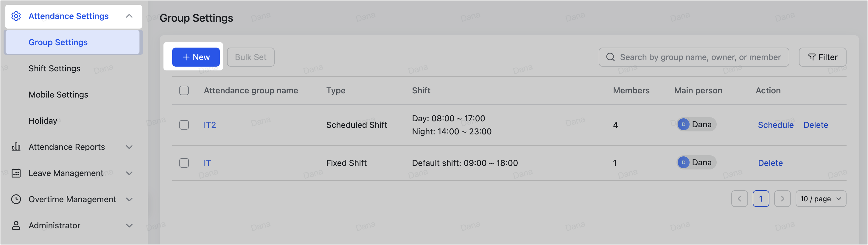Viewport: 868px width, 245px height.
Task: Click the Overtime Management clock icon
Action: (x=16, y=199)
